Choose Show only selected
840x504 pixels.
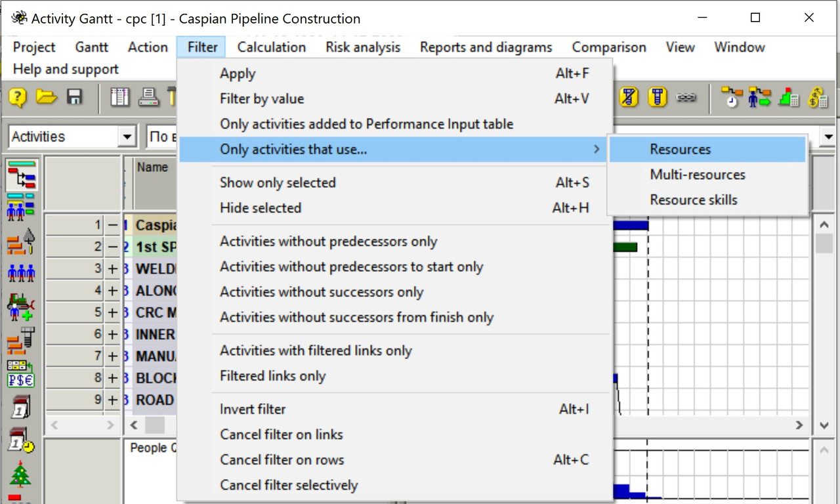(x=395, y=182)
